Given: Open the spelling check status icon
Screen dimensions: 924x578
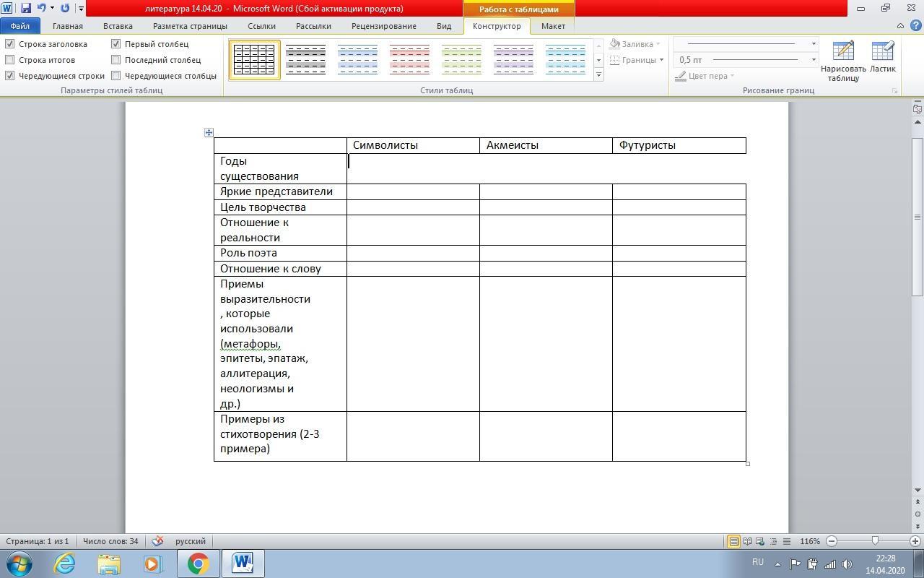Looking at the screenshot, I should coord(157,541).
